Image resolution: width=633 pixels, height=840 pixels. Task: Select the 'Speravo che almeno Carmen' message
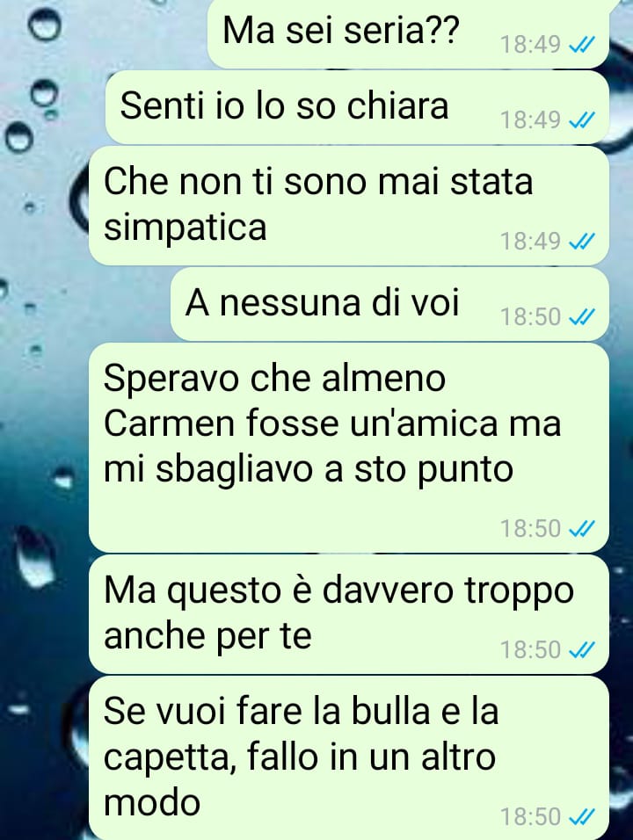click(x=349, y=448)
